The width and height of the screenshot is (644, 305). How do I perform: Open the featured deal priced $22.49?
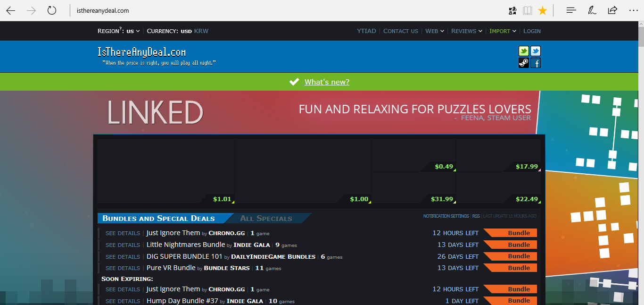coord(499,188)
